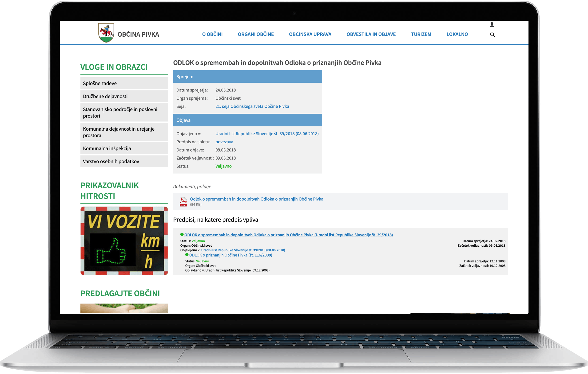
Task: Click the user account icon
Action: [492, 25]
